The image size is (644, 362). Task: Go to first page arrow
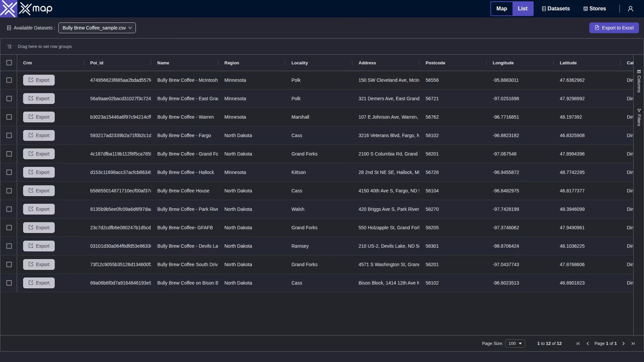(x=578, y=344)
